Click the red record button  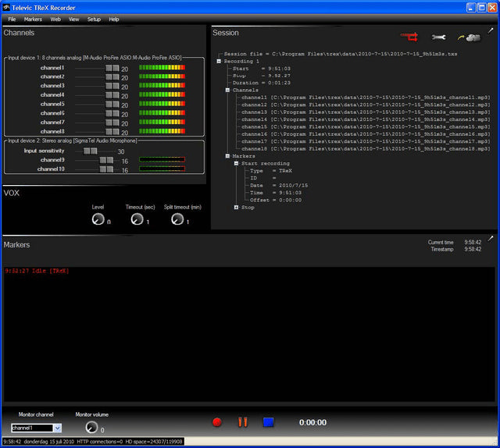[217, 422]
